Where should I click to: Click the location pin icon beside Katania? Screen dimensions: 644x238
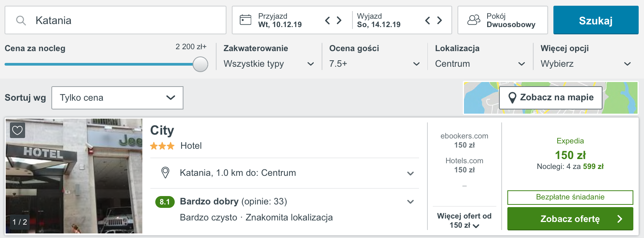point(165,173)
